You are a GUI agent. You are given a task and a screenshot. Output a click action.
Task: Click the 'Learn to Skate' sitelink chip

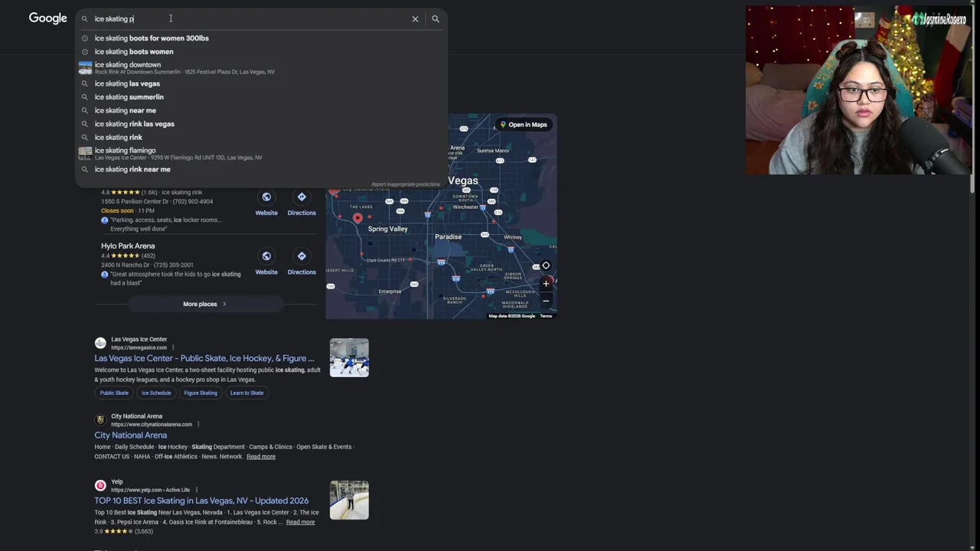pyautogui.click(x=247, y=393)
